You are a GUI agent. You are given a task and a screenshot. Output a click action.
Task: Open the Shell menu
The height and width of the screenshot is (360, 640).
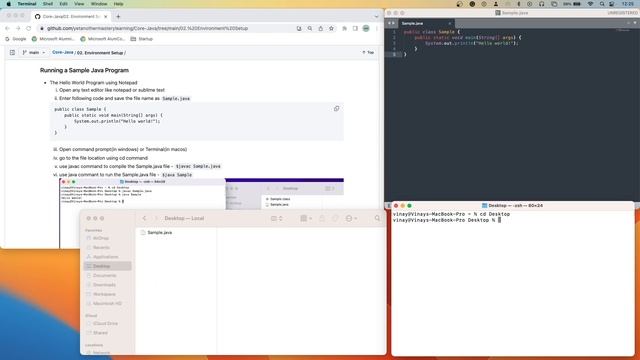tap(48, 4)
